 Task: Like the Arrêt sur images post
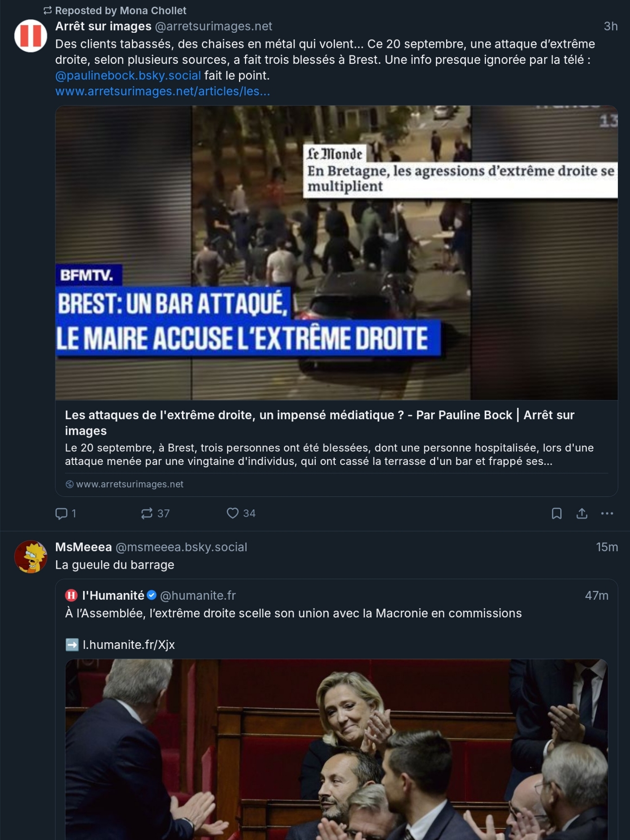pyautogui.click(x=233, y=513)
